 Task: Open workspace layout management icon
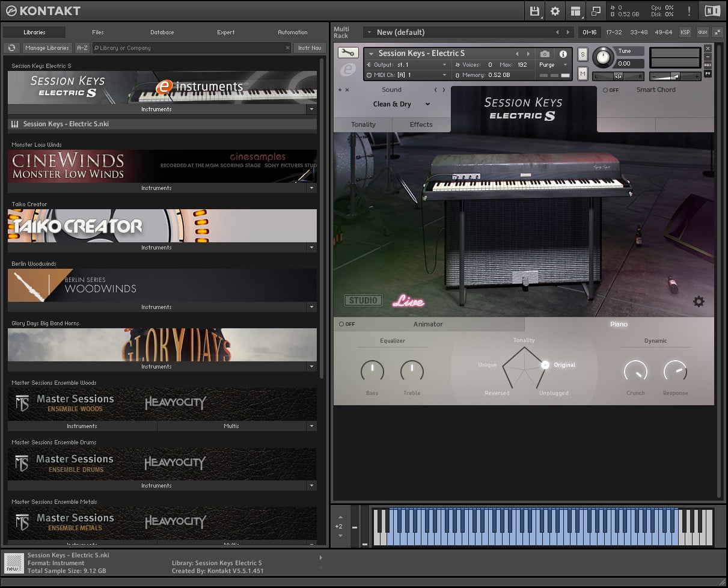point(576,11)
